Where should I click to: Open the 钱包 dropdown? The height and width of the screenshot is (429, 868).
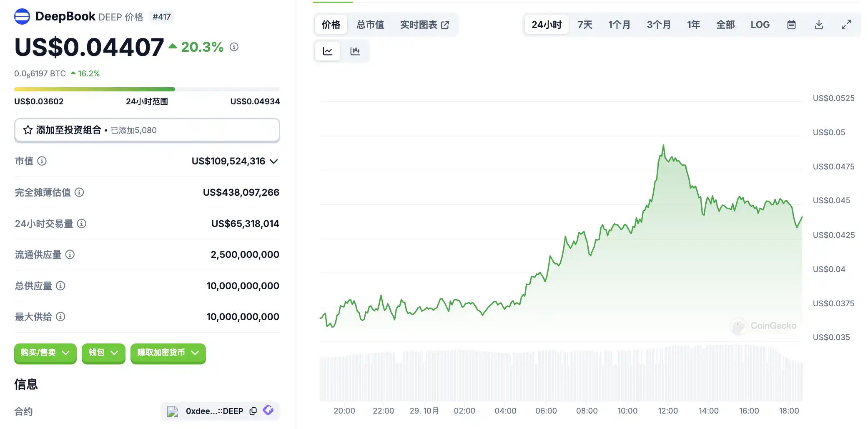pyautogui.click(x=103, y=353)
